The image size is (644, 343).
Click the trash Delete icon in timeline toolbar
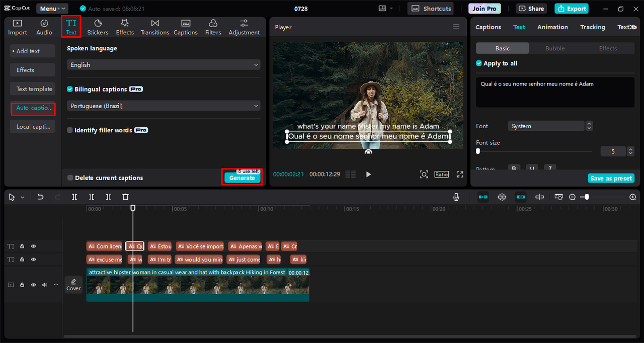pos(126,197)
